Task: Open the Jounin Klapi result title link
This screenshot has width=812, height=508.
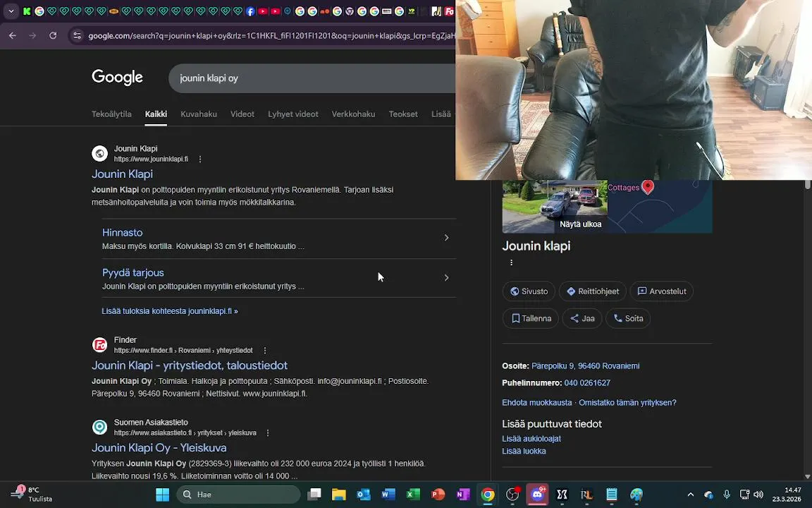Action: pyautogui.click(x=122, y=174)
